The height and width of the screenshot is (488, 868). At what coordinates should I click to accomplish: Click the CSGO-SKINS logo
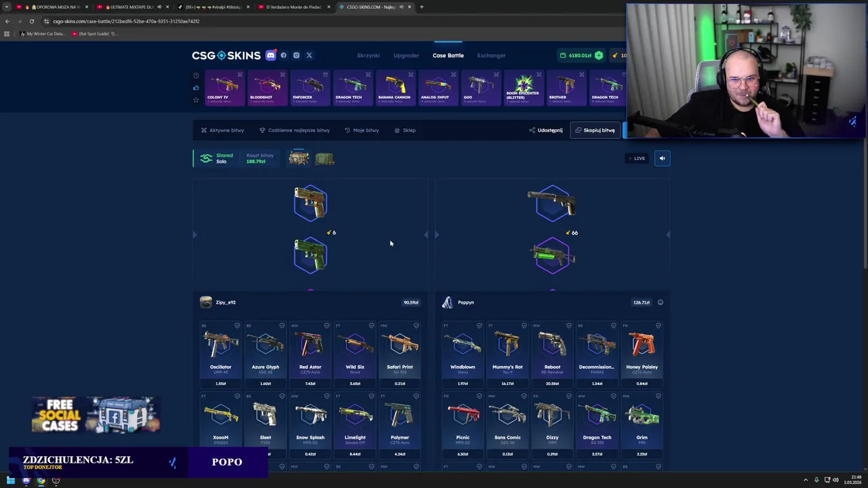tap(226, 56)
